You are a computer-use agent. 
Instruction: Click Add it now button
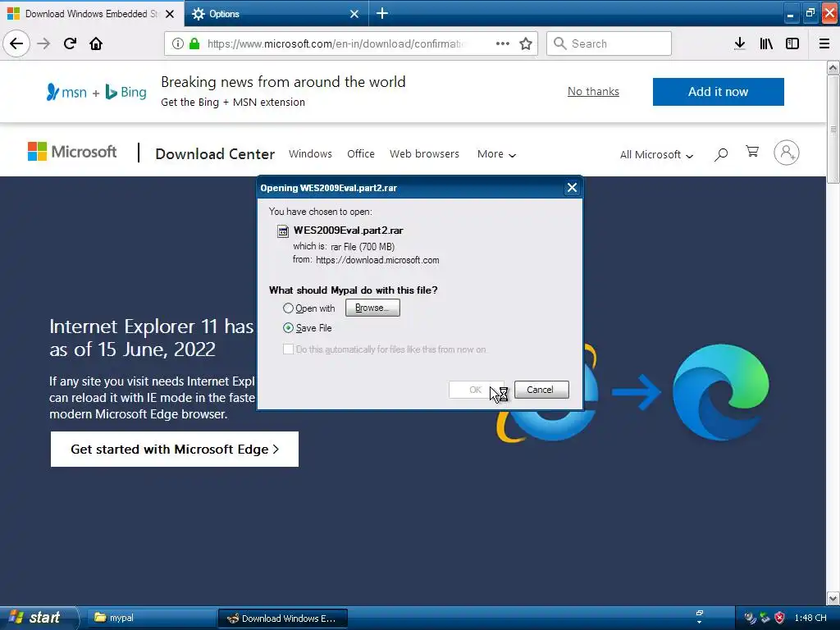(x=718, y=92)
